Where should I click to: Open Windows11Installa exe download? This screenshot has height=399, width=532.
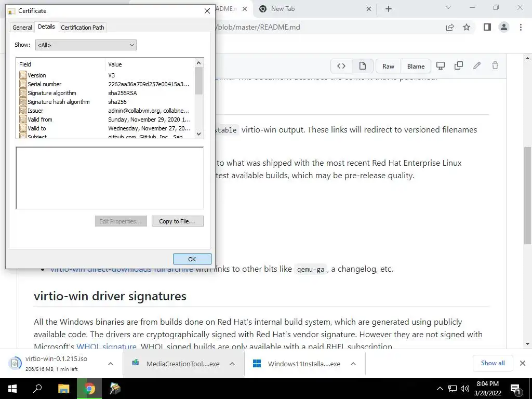297,364
